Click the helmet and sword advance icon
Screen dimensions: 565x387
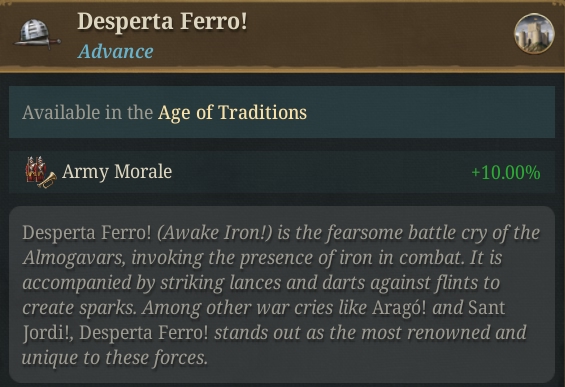[37, 35]
